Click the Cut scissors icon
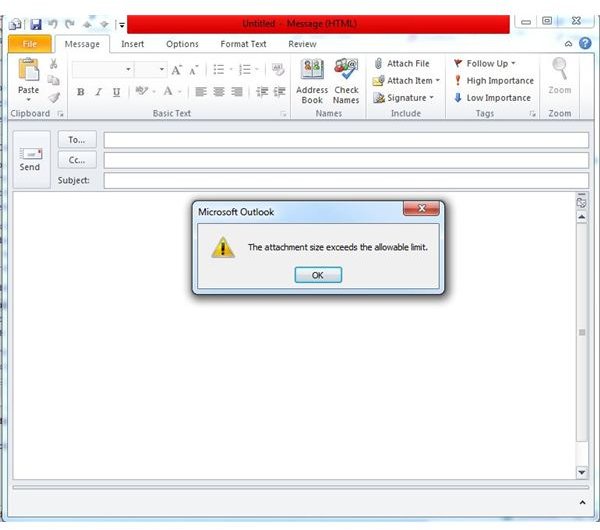This screenshot has height=530, width=600. (x=54, y=64)
